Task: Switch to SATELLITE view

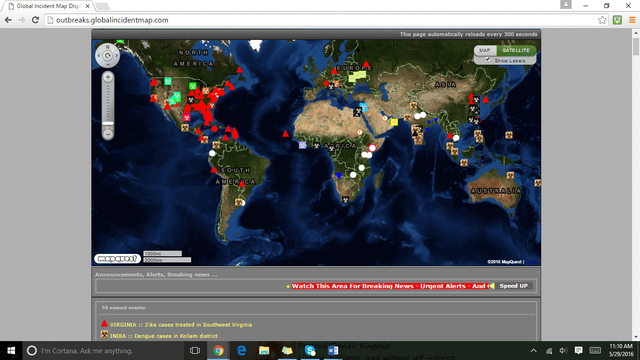Action: (x=516, y=50)
